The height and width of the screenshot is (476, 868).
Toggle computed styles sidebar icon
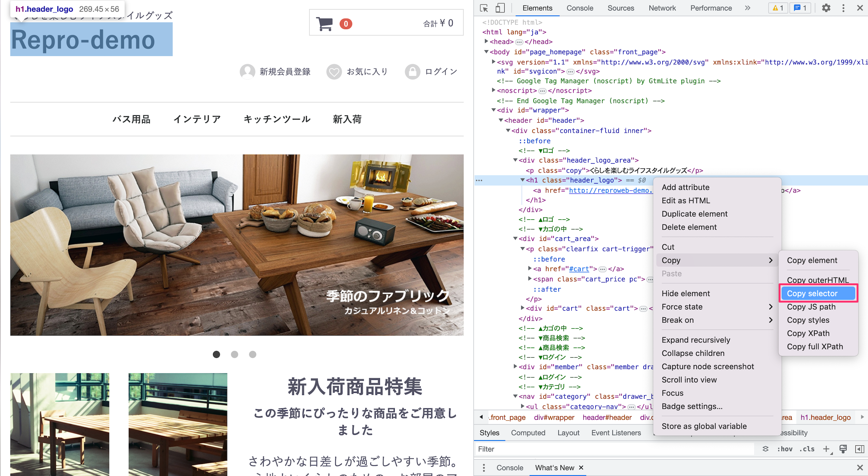click(860, 449)
